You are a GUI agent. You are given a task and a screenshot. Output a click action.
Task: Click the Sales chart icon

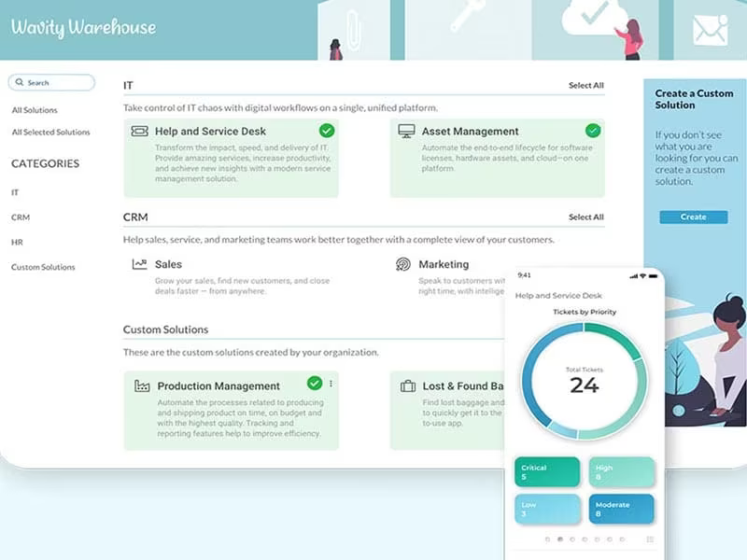[139, 264]
